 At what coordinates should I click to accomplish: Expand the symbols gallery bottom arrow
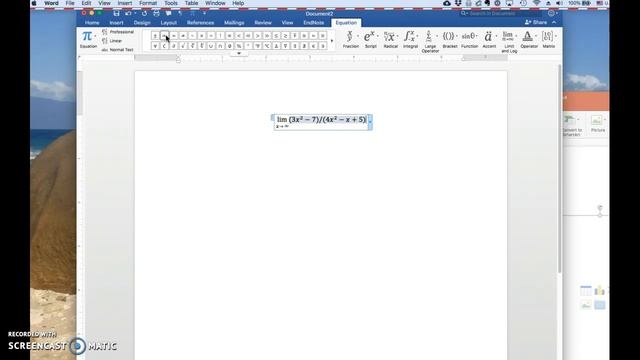[x=239, y=53]
